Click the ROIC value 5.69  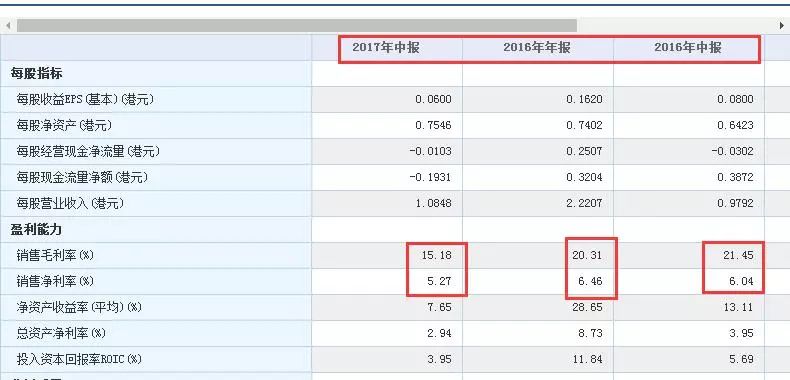coord(742,359)
